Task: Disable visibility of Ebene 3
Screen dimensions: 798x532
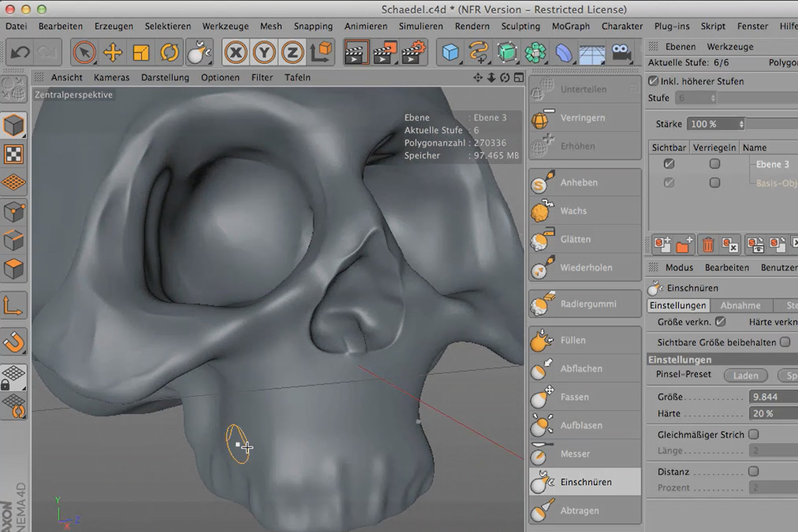Action: click(668, 164)
